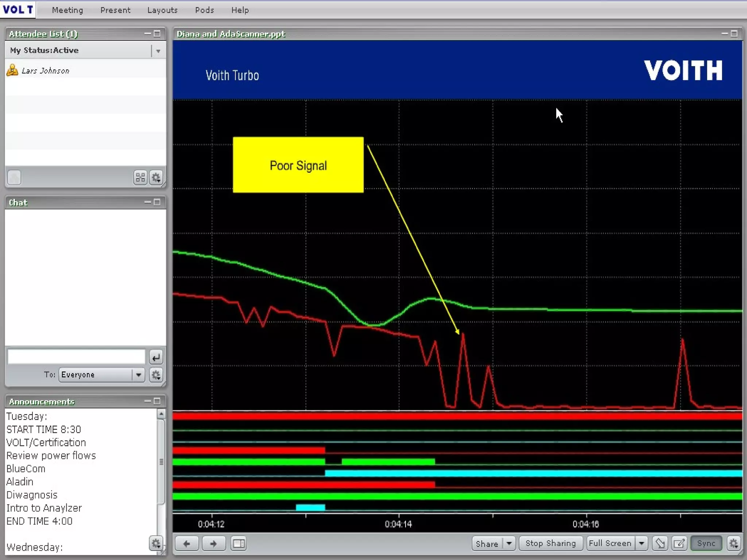
Task: Expand Full Screen dropdown arrow
Action: pos(642,544)
